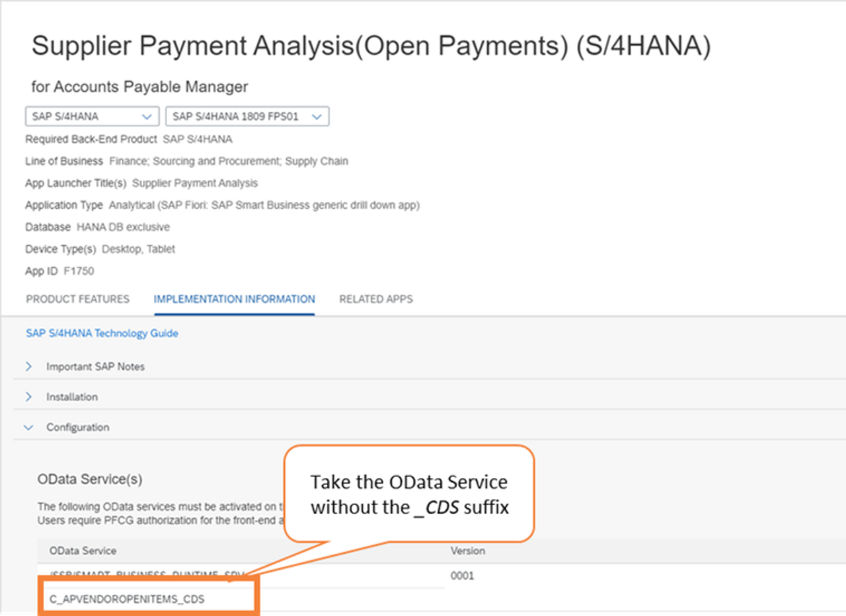Open the SAP S/4HANA Technology Guide link
The width and height of the screenshot is (846, 616).
102,333
